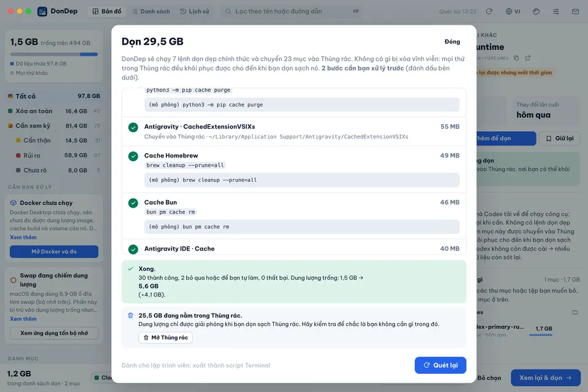Select the Tất cả category row

click(54, 96)
